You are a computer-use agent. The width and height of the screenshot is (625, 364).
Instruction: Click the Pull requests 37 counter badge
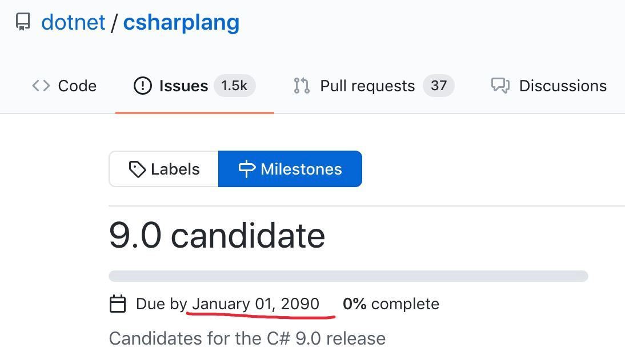pyautogui.click(x=438, y=86)
